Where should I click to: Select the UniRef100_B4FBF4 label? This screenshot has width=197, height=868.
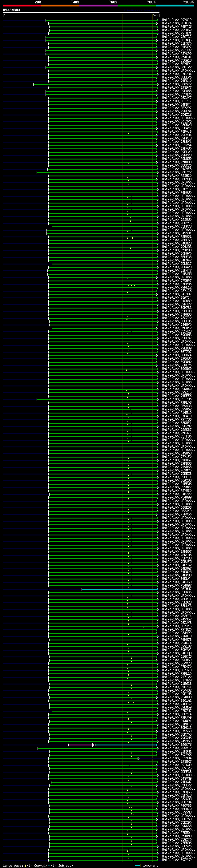[177, 104]
